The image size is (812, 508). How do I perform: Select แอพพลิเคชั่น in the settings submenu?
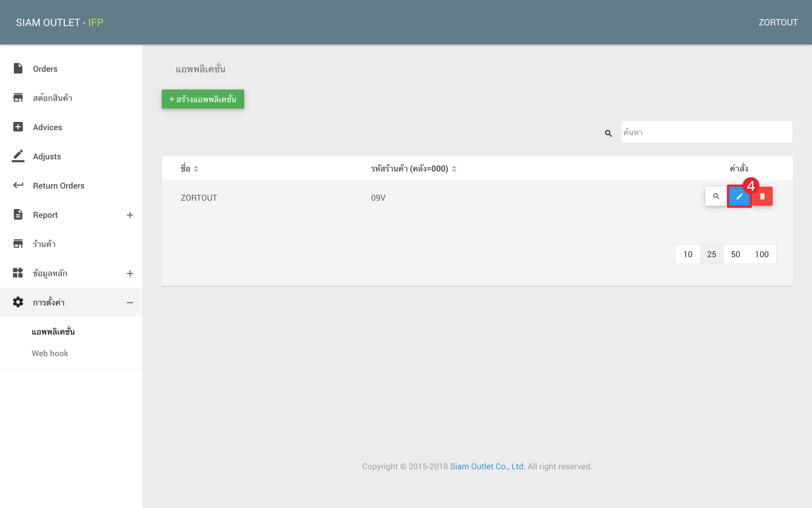coord(53,331)
